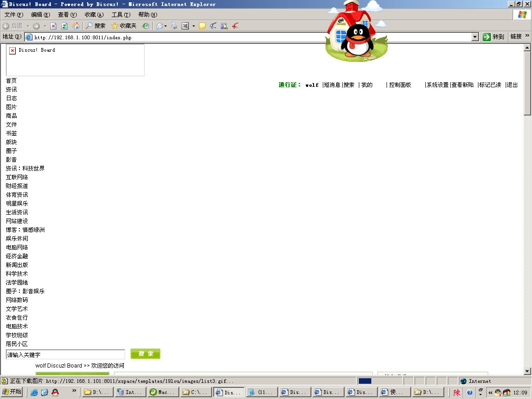Click the red bird toolbar icon
The height and width of the screenshot is (399, 532).
[235, 26]
